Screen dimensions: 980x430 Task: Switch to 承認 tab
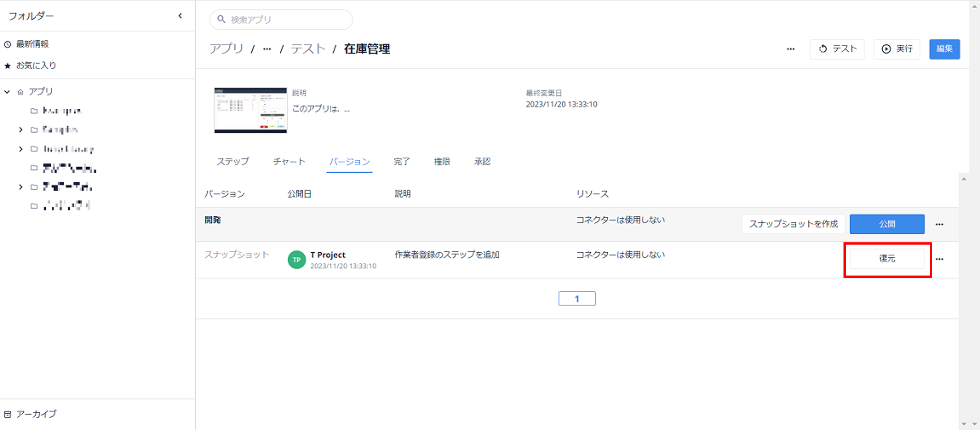[x=482, y=162]
